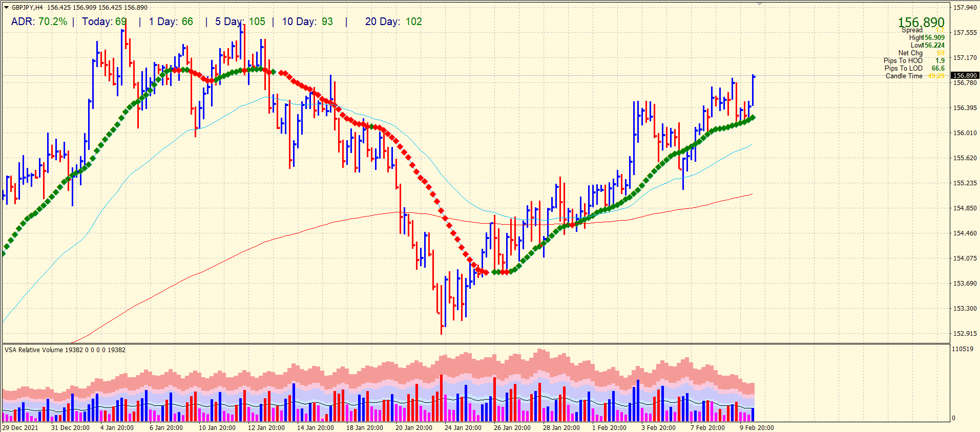This screenshot has width=980, height=432.
Task: Click the Spread 1.7 line
Action: click(x=923, y=30)
